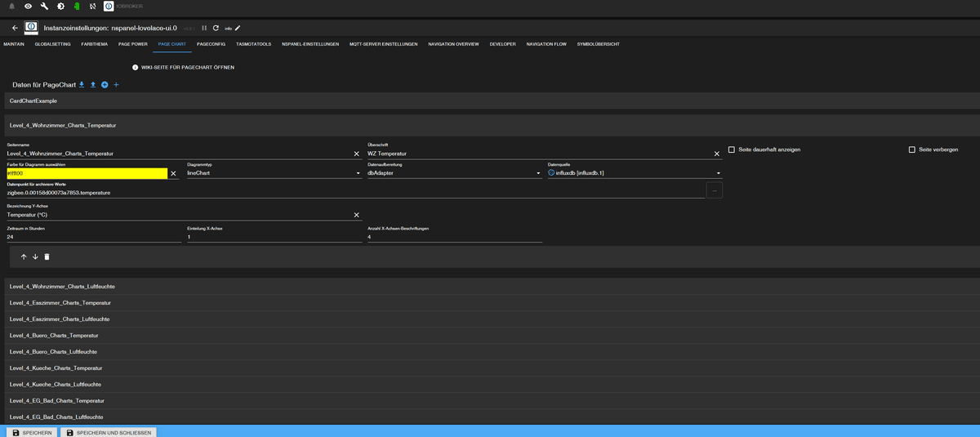Move the chart entry down with arrow
This screenshot has width=980, height=437.
[x=35, y=256]
